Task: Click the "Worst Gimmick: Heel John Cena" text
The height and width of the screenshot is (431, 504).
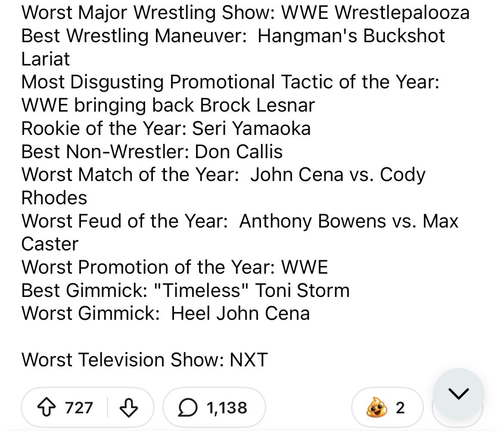Action: coord(165,313)
